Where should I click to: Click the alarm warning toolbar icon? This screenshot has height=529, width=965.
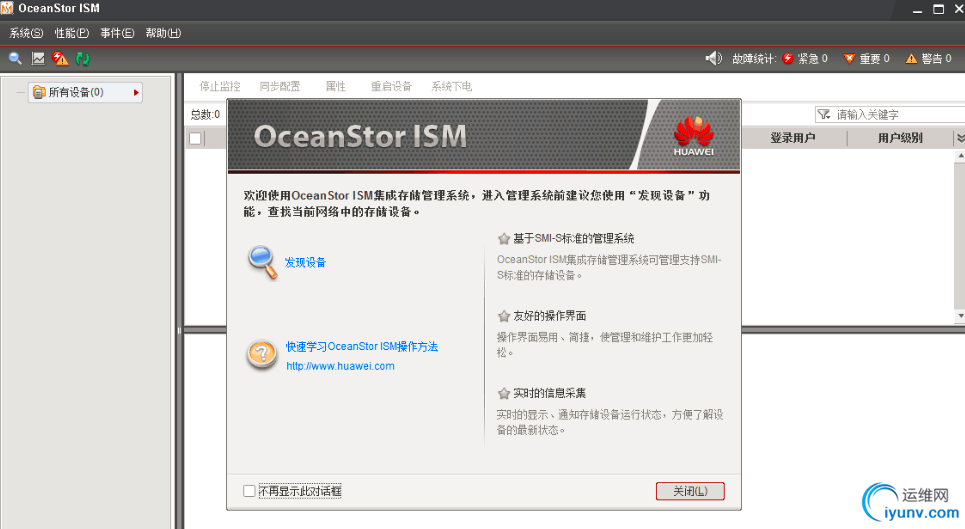pos(60,58)
